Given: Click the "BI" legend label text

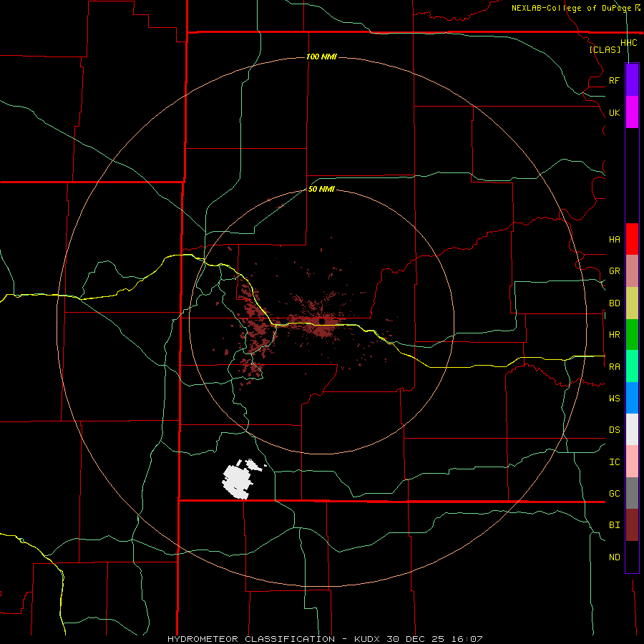Looking at the screenshot, I should tap(614, 525).
